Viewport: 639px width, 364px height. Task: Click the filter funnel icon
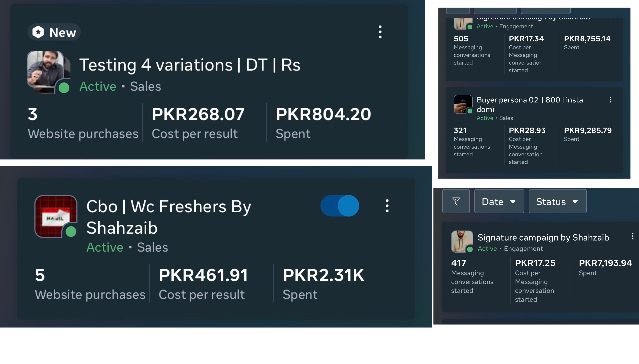click(x=456, y=201)
